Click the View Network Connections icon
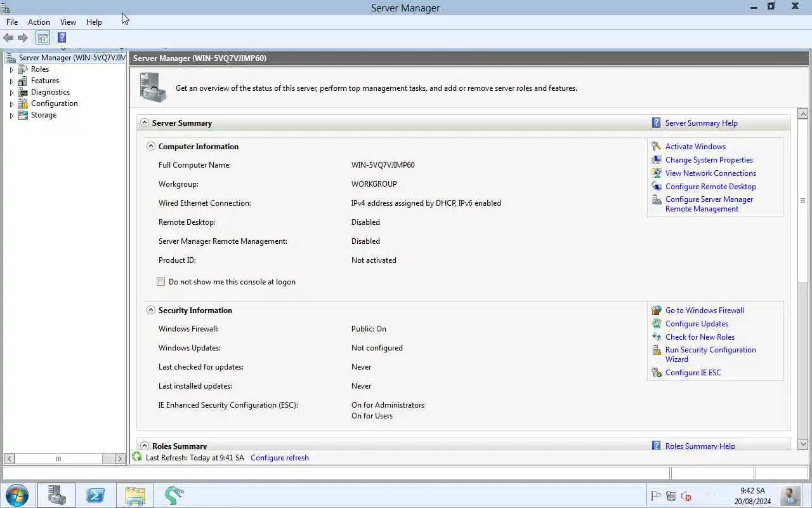This screenshot has width=812, height=508. [x=657, y=173]
